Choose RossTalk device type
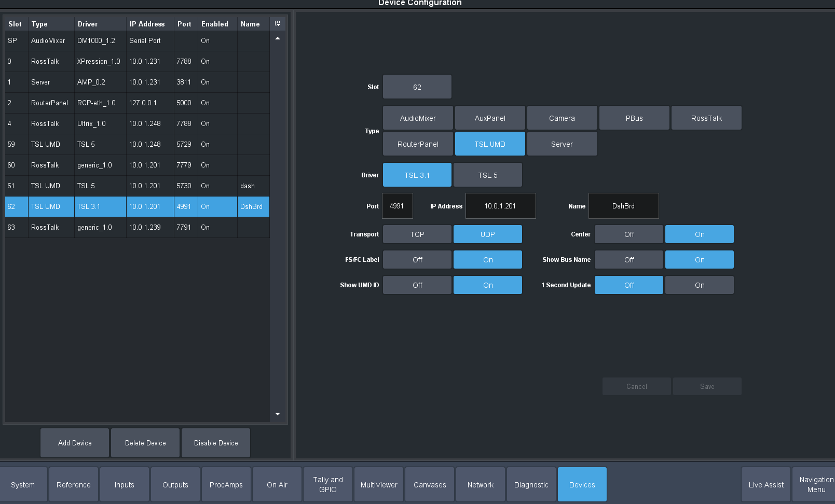 (x=706, y=118)
